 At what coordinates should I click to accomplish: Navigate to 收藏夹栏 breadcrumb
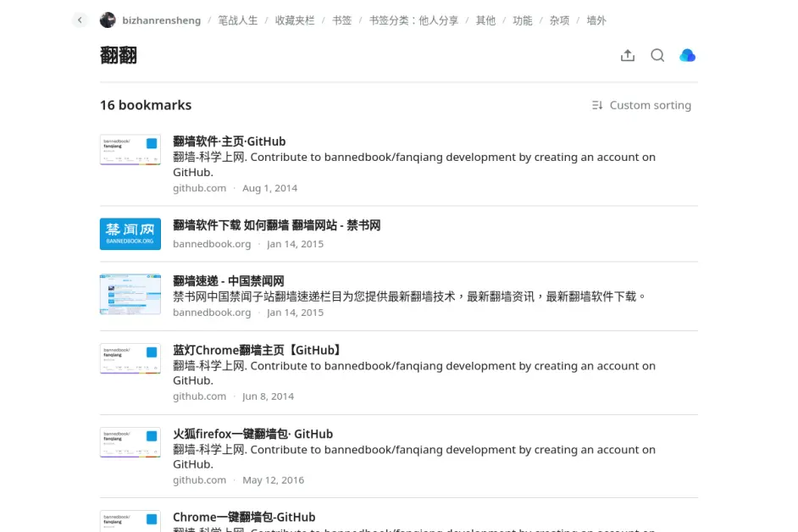[295, 20]
